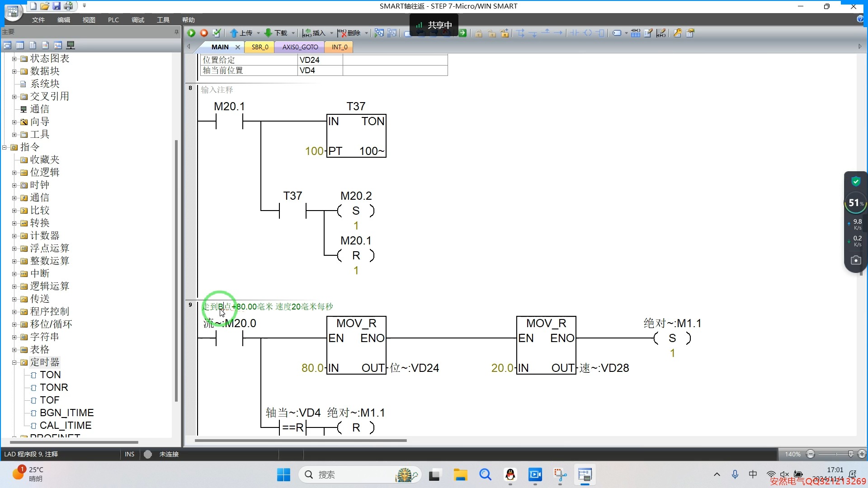868x488 pixels.
Task: Click the first MOV_R box with 80.0 input
Action: click(356, 345)
